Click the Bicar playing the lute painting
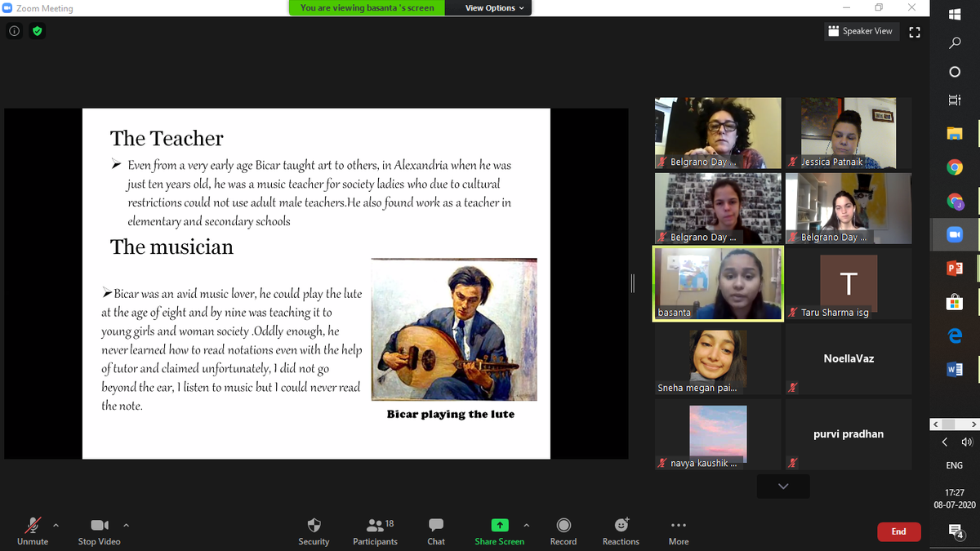The height and width of the screenshot is (551, 980). [x=454, y=329]
